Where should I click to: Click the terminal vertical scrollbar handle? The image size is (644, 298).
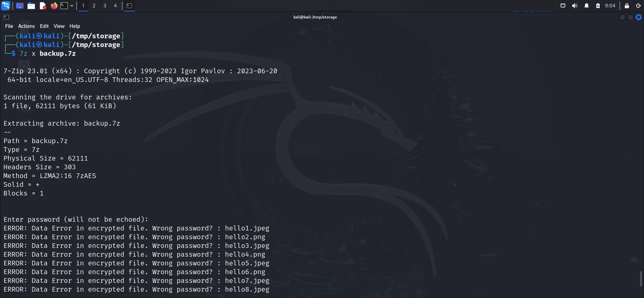[641, 279]
